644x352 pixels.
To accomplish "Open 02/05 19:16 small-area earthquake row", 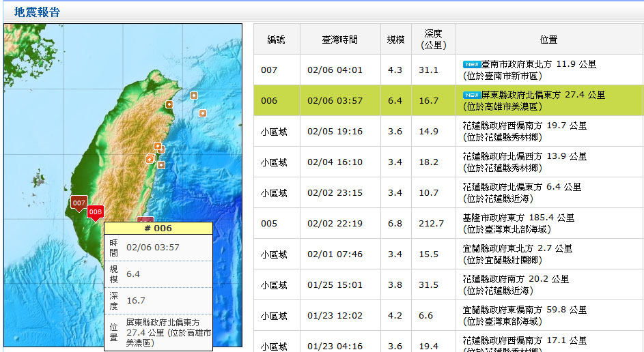I will [335, 132].
